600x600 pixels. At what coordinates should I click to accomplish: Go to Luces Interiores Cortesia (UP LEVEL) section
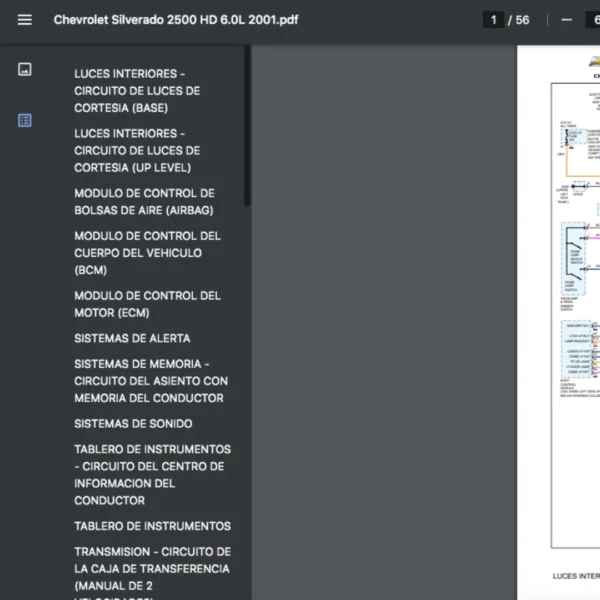(137, 151)
